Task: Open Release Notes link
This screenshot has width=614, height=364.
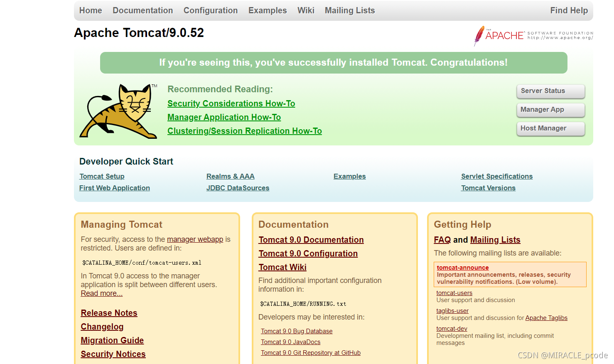Action: 109,313
